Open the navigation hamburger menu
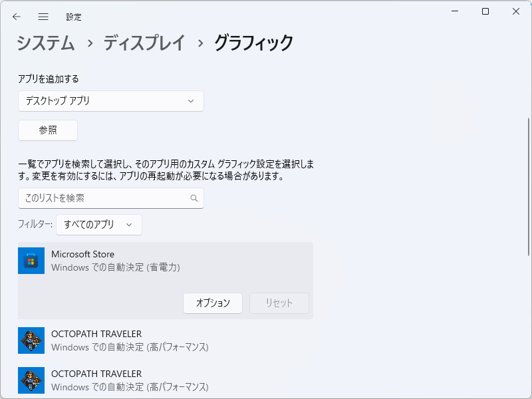Image resolution: width=532 pixels, height=399 pixels. click(x=43, y=17)
